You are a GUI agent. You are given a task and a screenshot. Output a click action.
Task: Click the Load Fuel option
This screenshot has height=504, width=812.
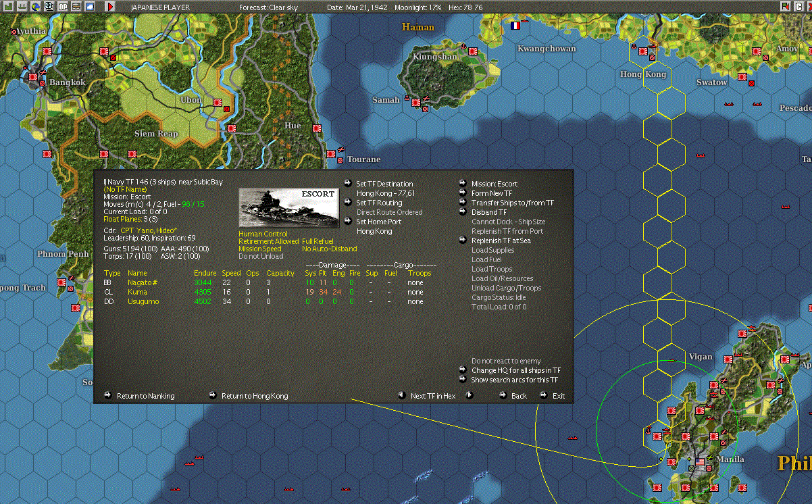tap(486, 259)
